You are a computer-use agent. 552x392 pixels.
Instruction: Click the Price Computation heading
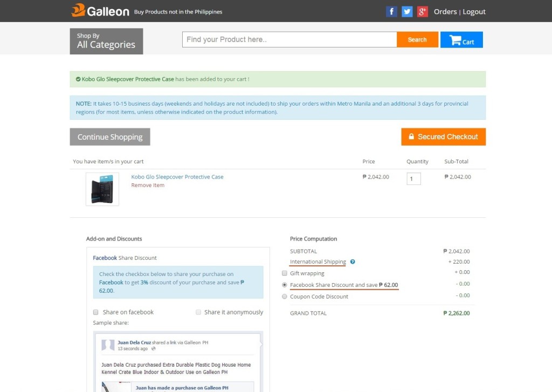pyautogui.click(x=313, y=239)
